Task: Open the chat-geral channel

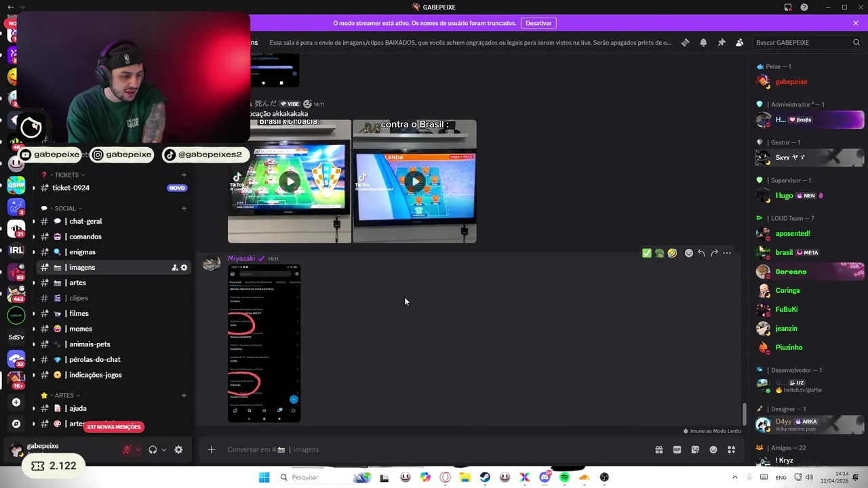Action: [x=113, y=221]
